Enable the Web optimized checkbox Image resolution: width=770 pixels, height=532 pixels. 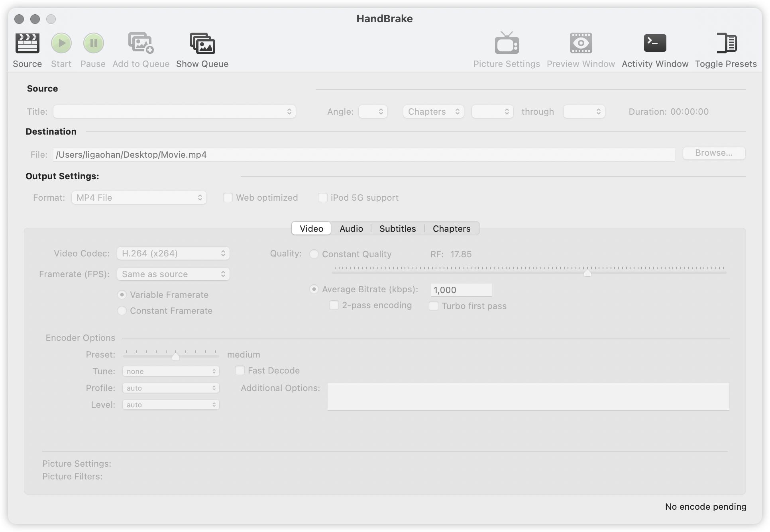tap(228, 198)
